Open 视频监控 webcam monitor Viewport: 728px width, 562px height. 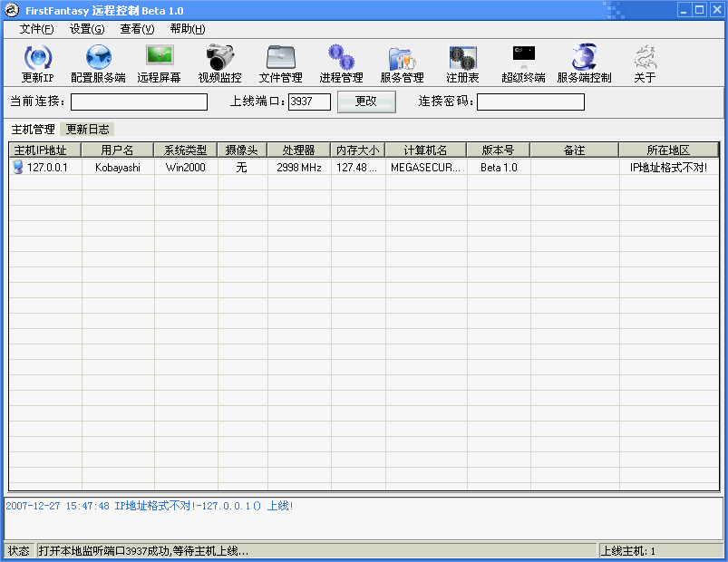(219, 63)
